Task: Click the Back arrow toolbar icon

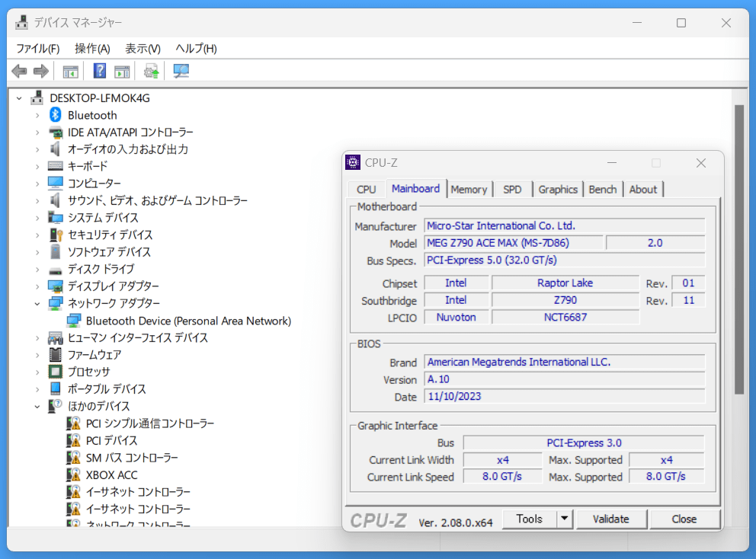Action: (x=19, y=72)
